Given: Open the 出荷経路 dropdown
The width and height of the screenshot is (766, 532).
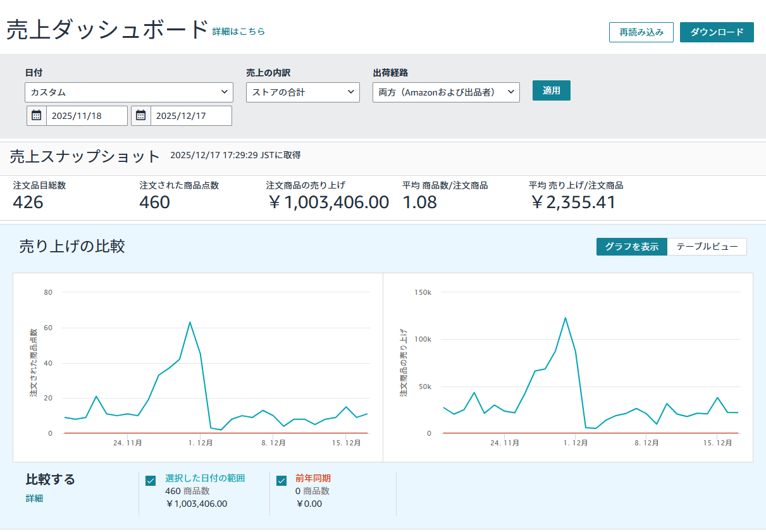Looking at the screenshot, I should (x=445, y=92).
